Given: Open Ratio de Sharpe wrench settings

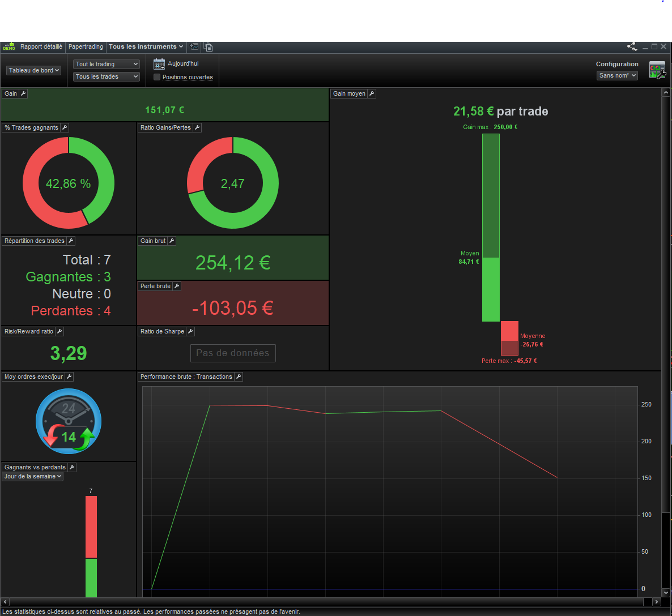Looking at the screenshot, I should point(191,331).
